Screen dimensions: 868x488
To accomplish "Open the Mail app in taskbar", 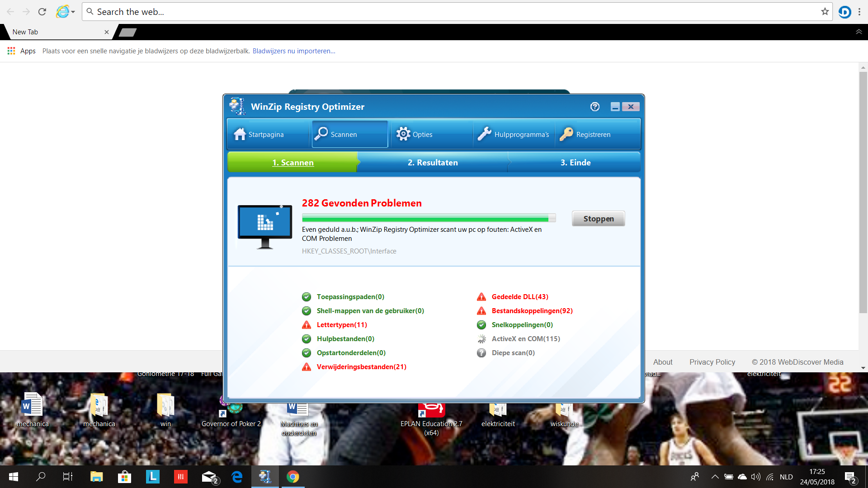I will tap(210, 477).
